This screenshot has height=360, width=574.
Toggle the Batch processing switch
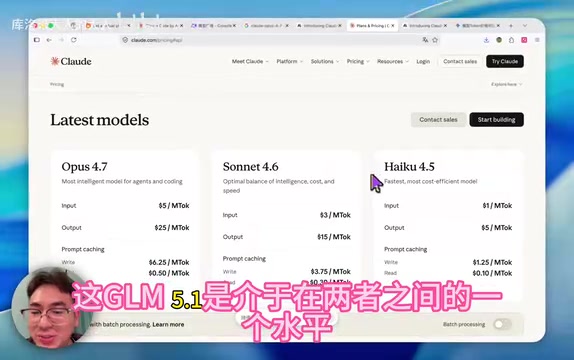(x=502, y=324)
